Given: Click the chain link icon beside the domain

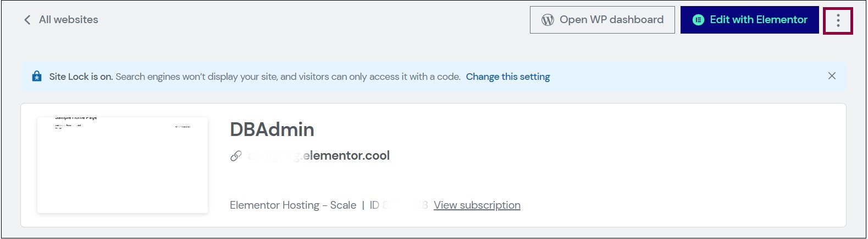Looking at the screenshot, I should click(236, 156).
